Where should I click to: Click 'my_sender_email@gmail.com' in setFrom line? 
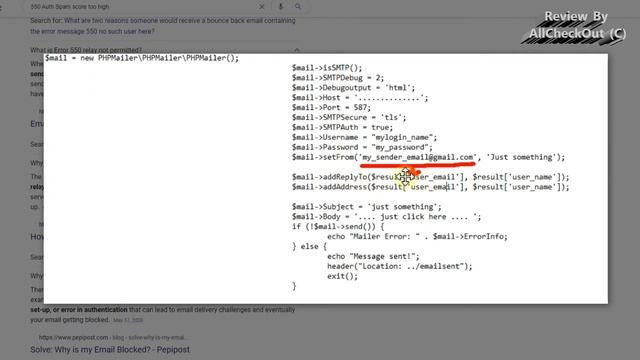418,157
